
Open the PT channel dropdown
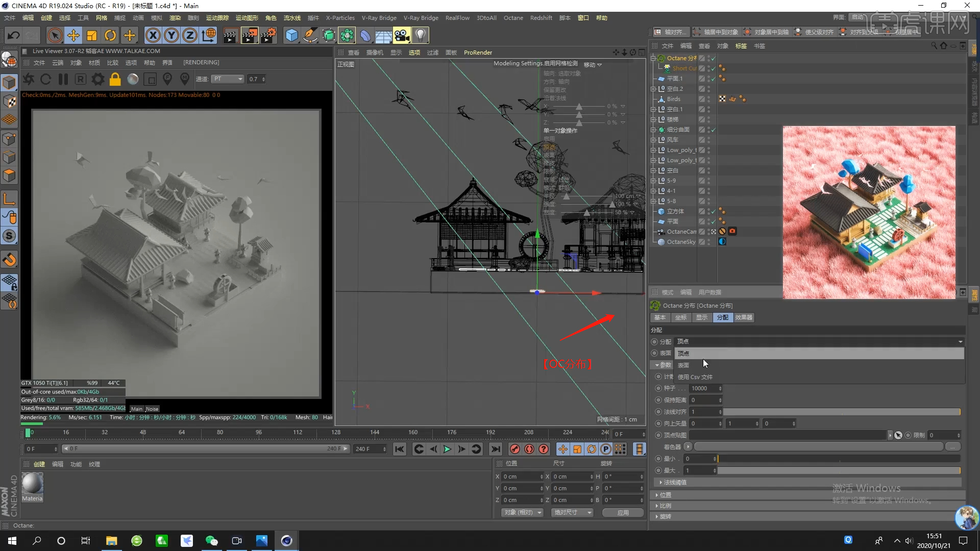pyautogui.click(x=228, y=79)
